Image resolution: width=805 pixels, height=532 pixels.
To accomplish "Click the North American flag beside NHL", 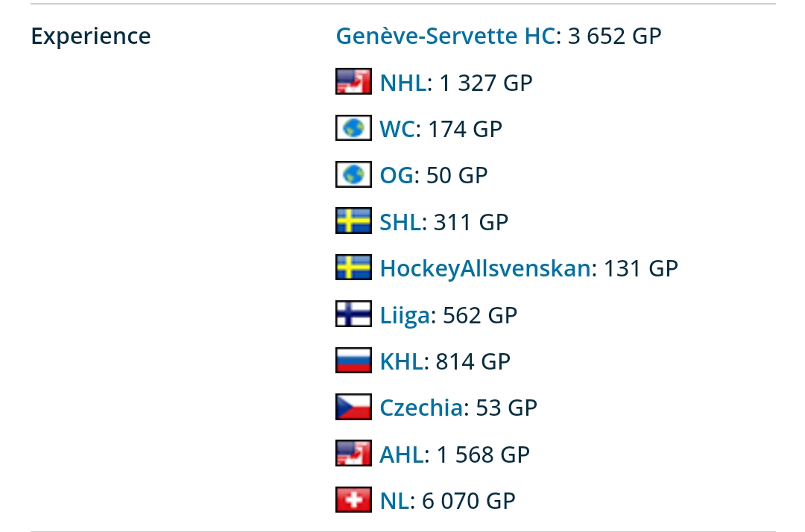I will [x=353, y=82].
